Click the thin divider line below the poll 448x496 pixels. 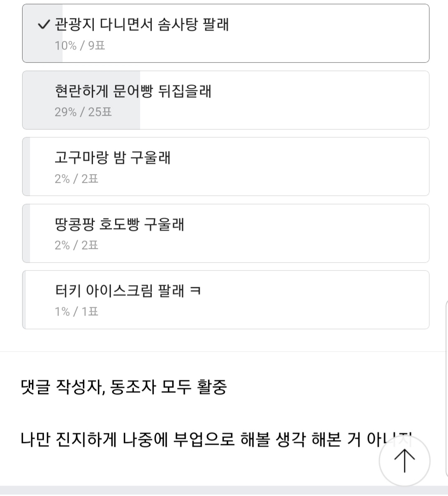(x=224, y=352)
